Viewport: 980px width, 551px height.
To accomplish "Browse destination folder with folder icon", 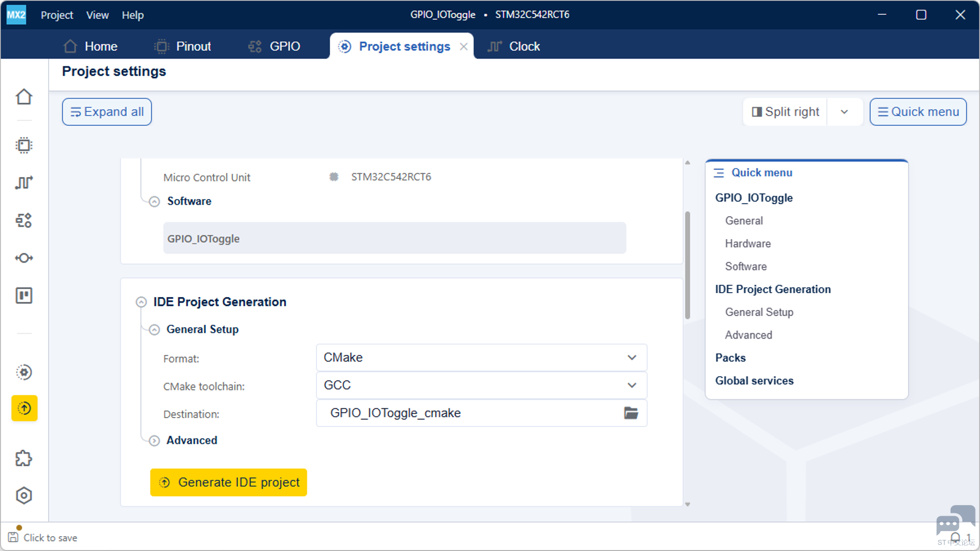I will [631, 413].
